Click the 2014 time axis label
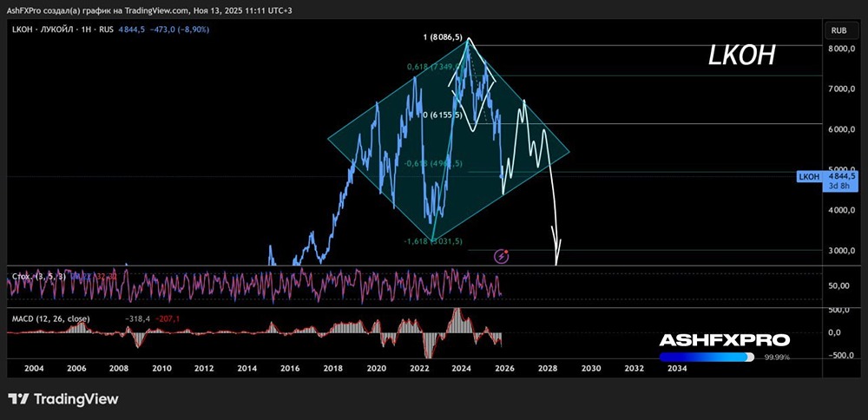Image resolution: width=868 pixels, height=420 pixels. point(247,369)
